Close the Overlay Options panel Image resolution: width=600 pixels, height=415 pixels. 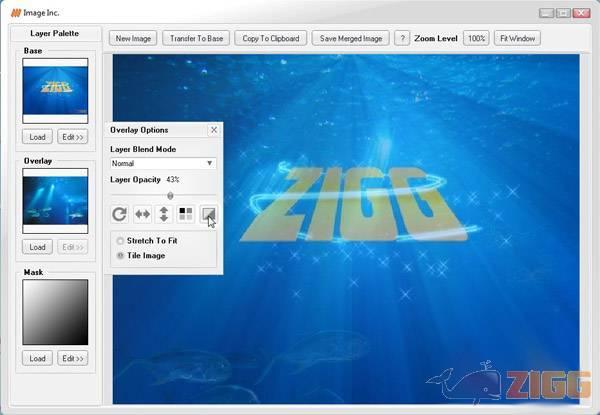pos(214,130)
